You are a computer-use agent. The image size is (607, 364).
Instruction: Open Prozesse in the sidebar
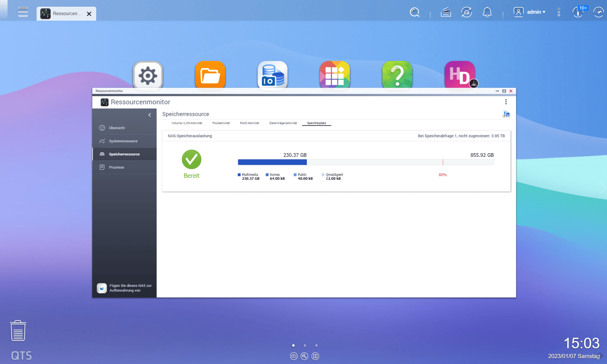[x=117, y=167]
